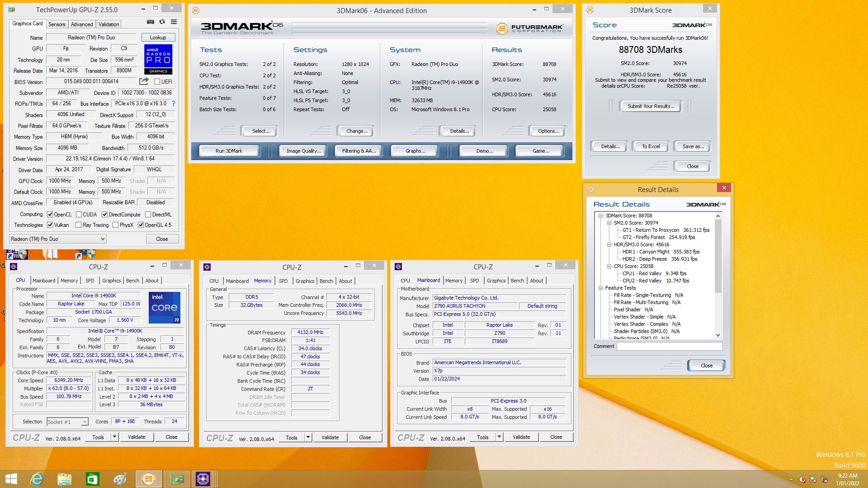Click the Filtering & AA... button
Screen dimensions: 868x488
pos(359,151)
